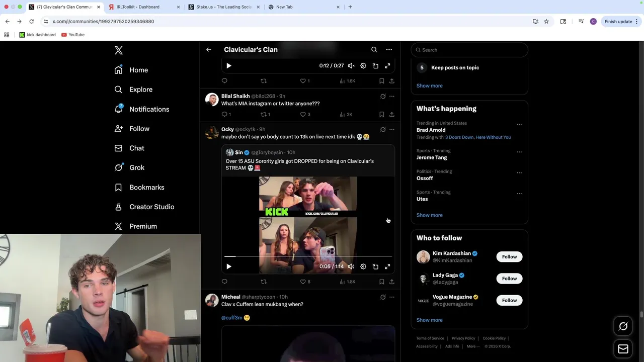The width and height of the screenshot is (644, 362).
Task: Like Ocky's post with 8 likes
Action: coord(305,282)
